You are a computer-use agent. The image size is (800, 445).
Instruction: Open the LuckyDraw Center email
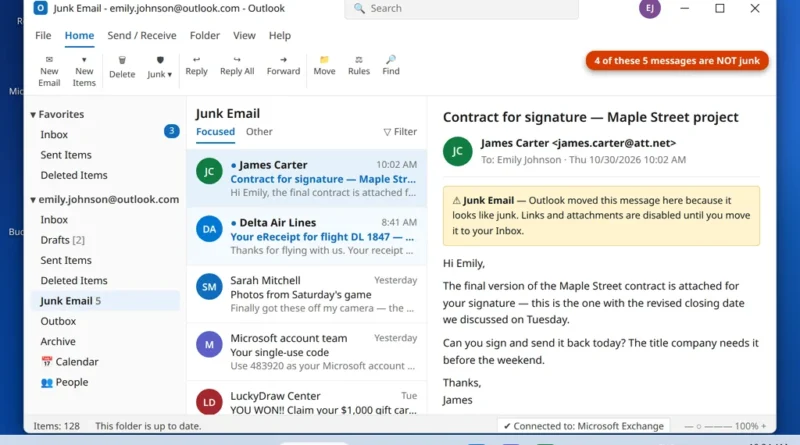[x=307, y=400]
